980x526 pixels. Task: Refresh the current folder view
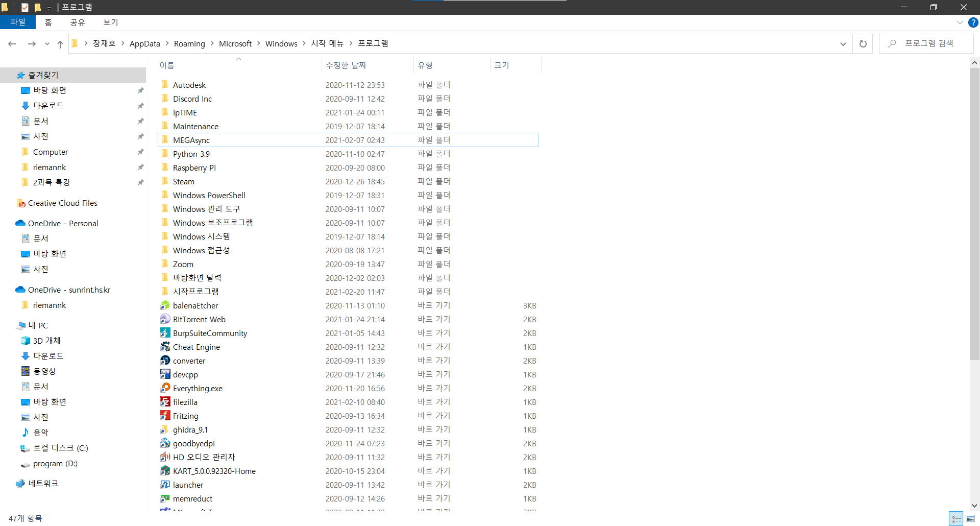click(x=863, y=44)
